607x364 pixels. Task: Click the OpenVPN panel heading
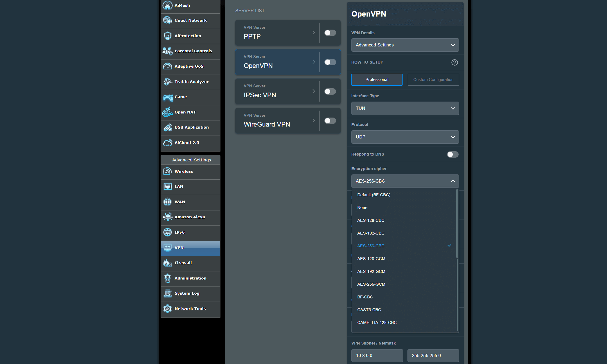coord(369,14)
